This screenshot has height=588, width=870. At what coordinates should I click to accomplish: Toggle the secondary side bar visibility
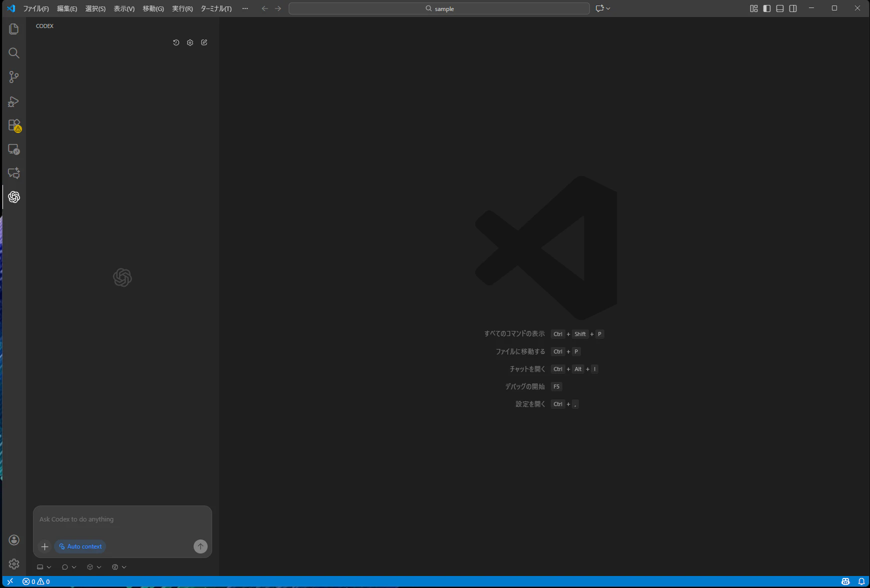(x=793, y=8)
